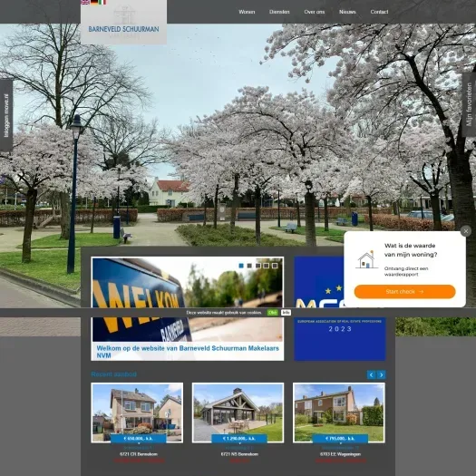
Task: Open street address link above 6721 CR Bennekom
Action: tap(139, 448)
